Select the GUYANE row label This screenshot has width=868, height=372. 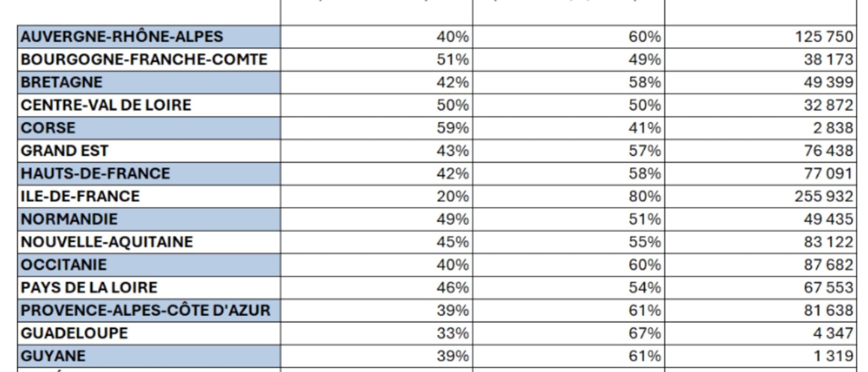(x=53, y=356)
